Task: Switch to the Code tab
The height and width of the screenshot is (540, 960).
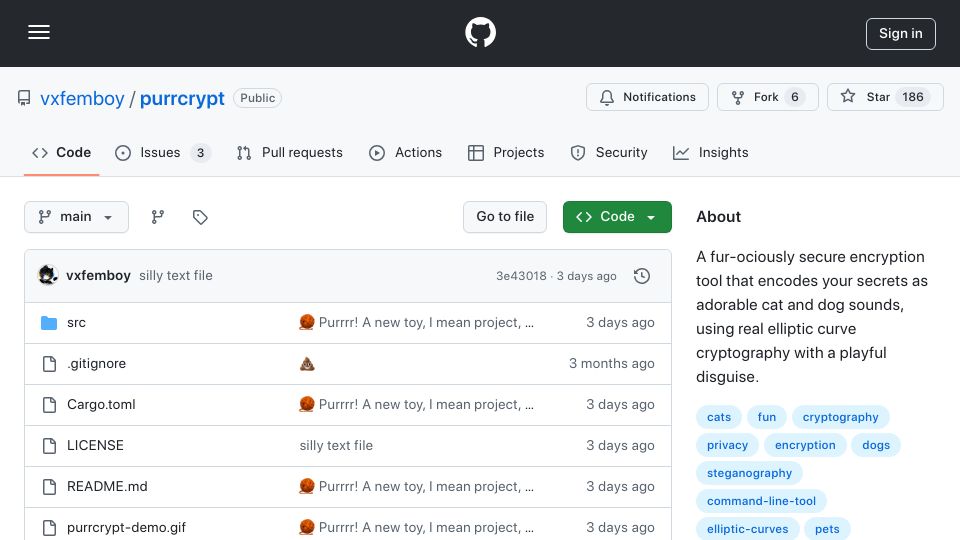Action: pos(61,152)
